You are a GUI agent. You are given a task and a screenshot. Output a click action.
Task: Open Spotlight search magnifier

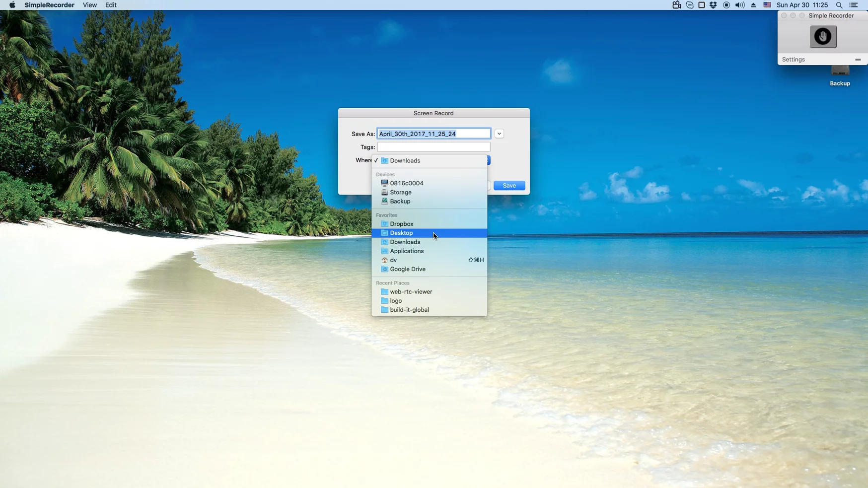point(839,5)
